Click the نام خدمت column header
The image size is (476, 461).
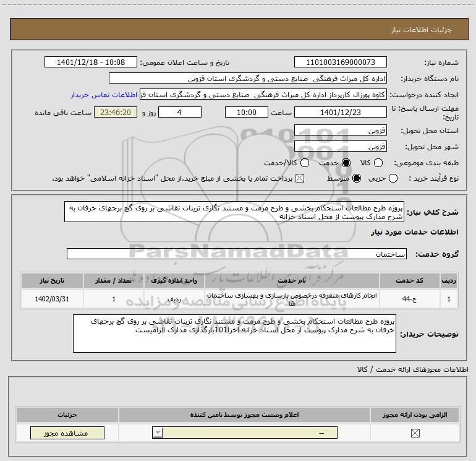click(x=292, y=280)
